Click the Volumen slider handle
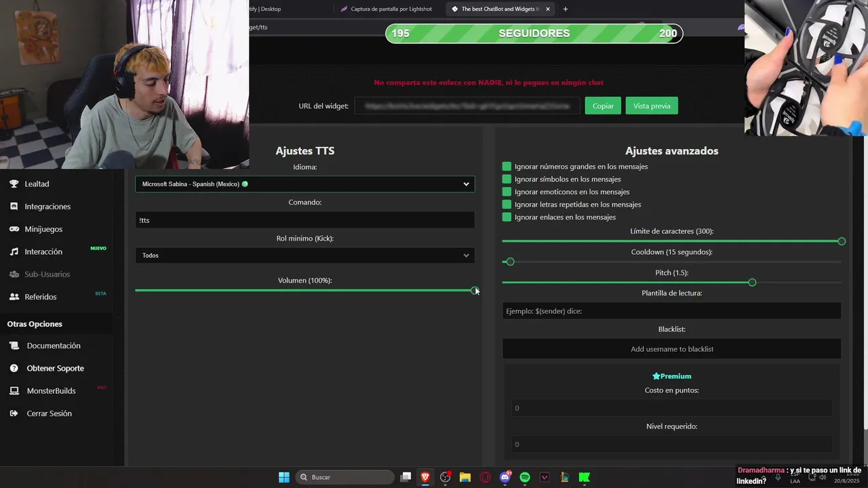This screenshot has height=488, width=868. (474, 290)
